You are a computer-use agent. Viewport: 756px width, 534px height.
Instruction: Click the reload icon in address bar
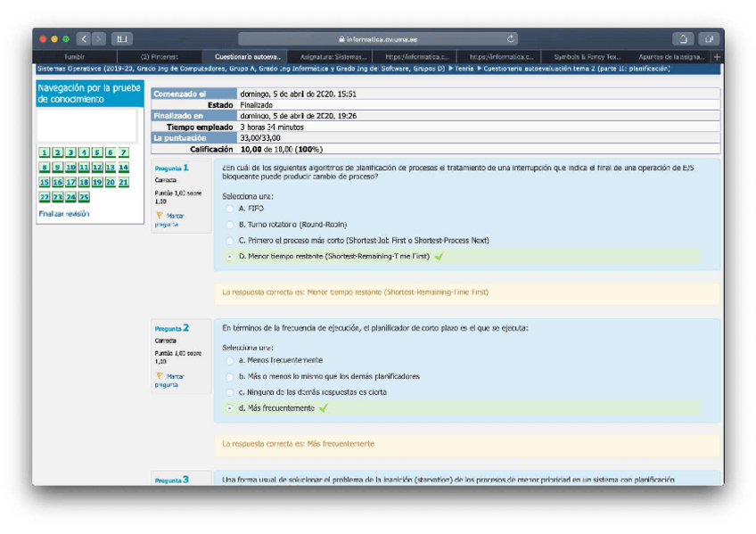[x=511, y=39]
